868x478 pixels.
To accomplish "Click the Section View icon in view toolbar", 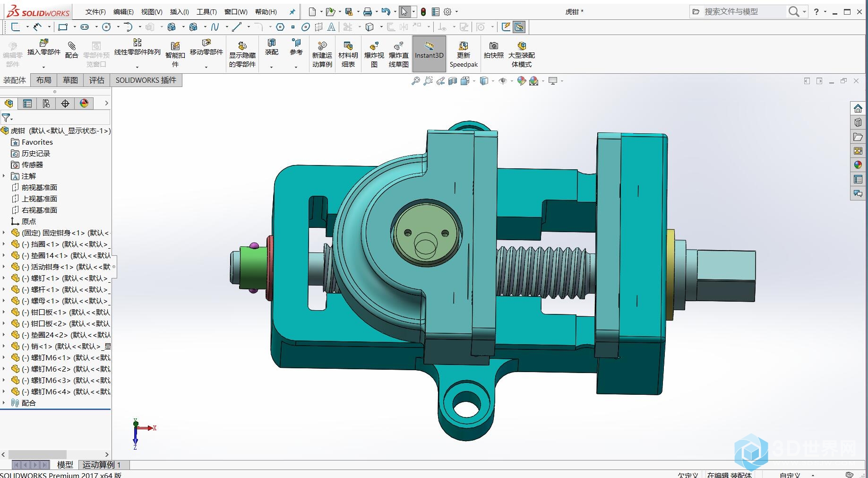I will (x=453, y=81).
